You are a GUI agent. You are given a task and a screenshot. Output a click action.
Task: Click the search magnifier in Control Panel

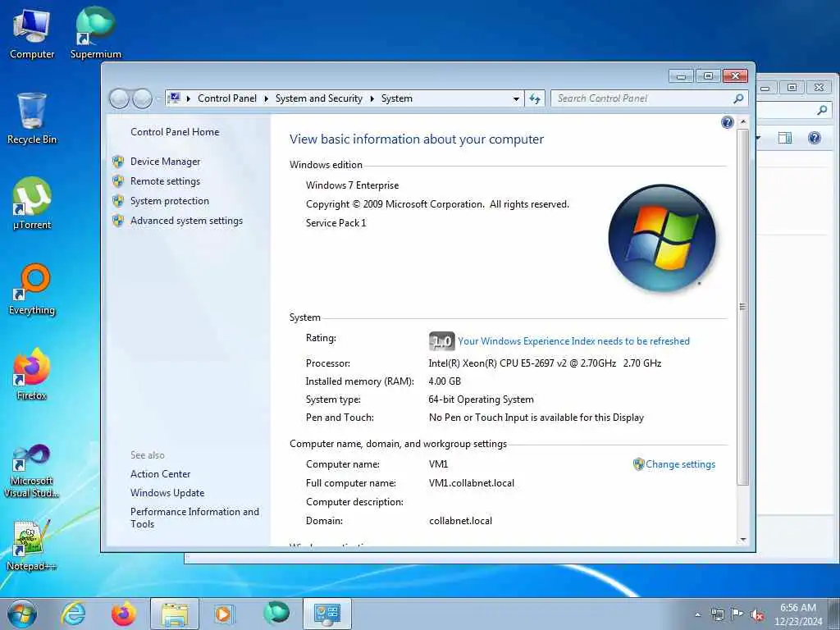tap(738, 98)
